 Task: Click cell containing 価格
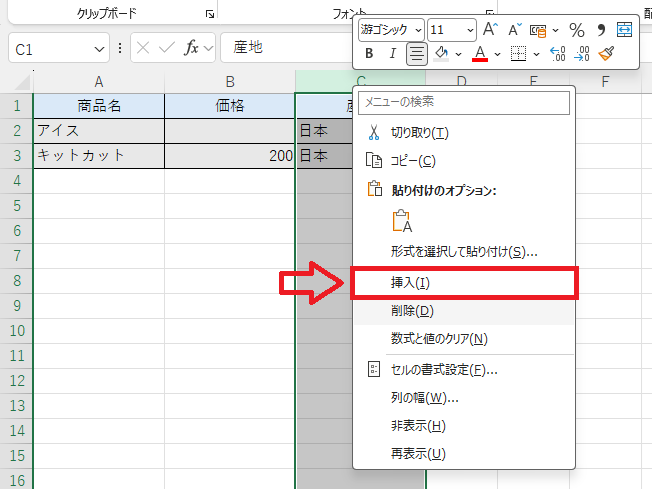[x=230, y=106]
